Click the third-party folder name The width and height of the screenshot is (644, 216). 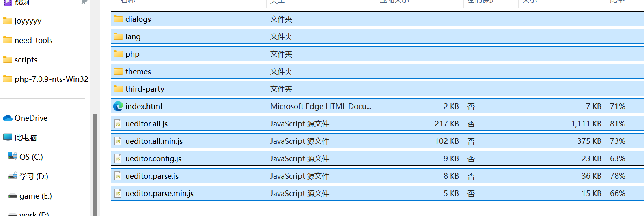pos(145,89)
